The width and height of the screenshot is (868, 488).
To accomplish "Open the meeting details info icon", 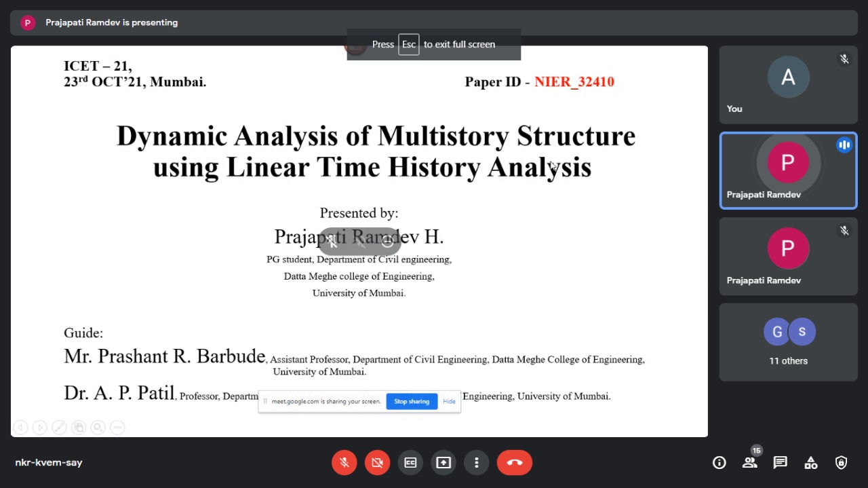I will (x=719, y=463).
